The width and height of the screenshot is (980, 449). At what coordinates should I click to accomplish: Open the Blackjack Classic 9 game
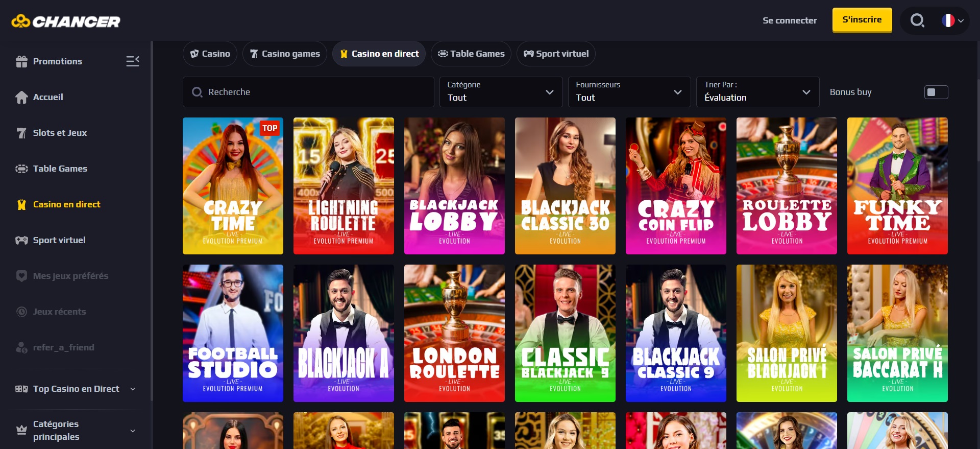tap(676, 333)
